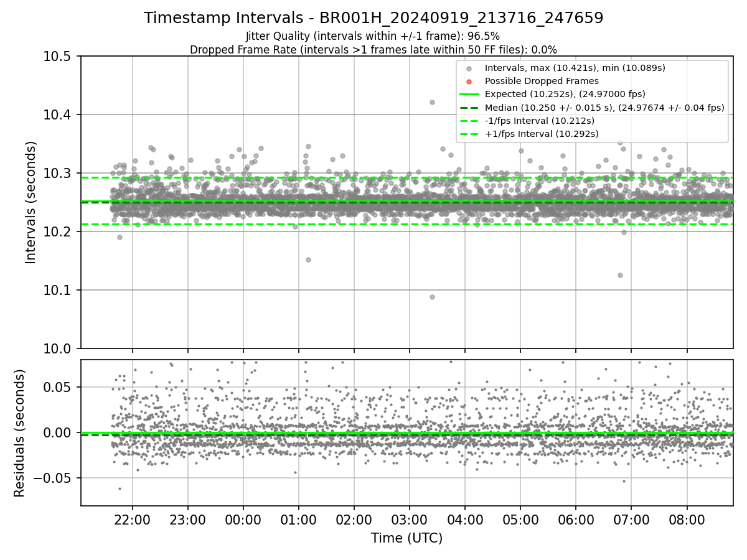Viewport: 747px width, 560px height.
Task: Click legend entry 'Possible Dropped Frames'
Action: pyautogui.click(x=542, y=81)
